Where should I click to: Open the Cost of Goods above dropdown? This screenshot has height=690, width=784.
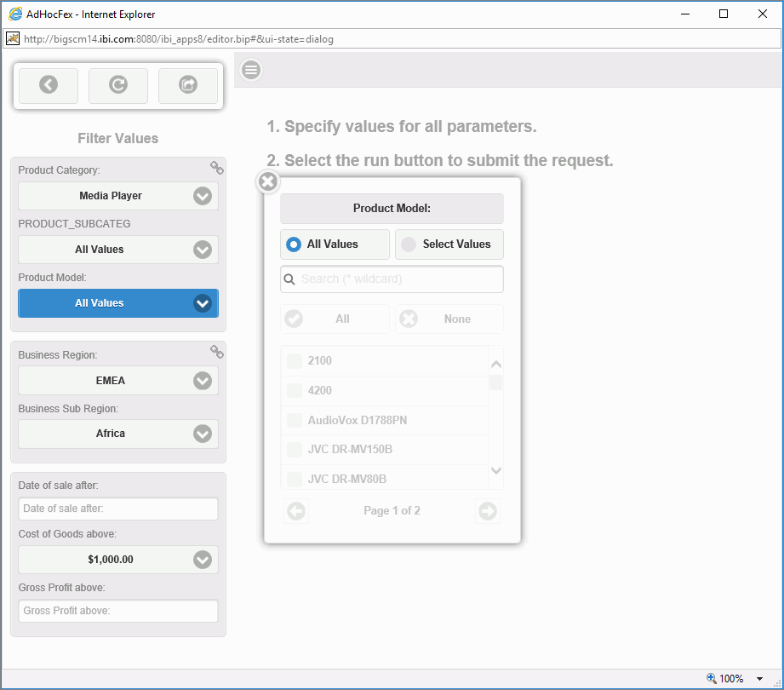coord(202,560)
